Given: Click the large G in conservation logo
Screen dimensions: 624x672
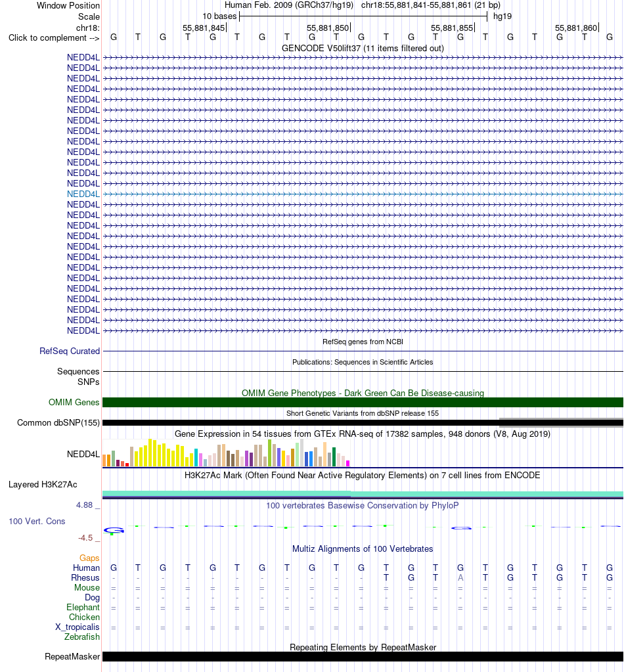Looking at the screenshot, I should tap(114, 531).
